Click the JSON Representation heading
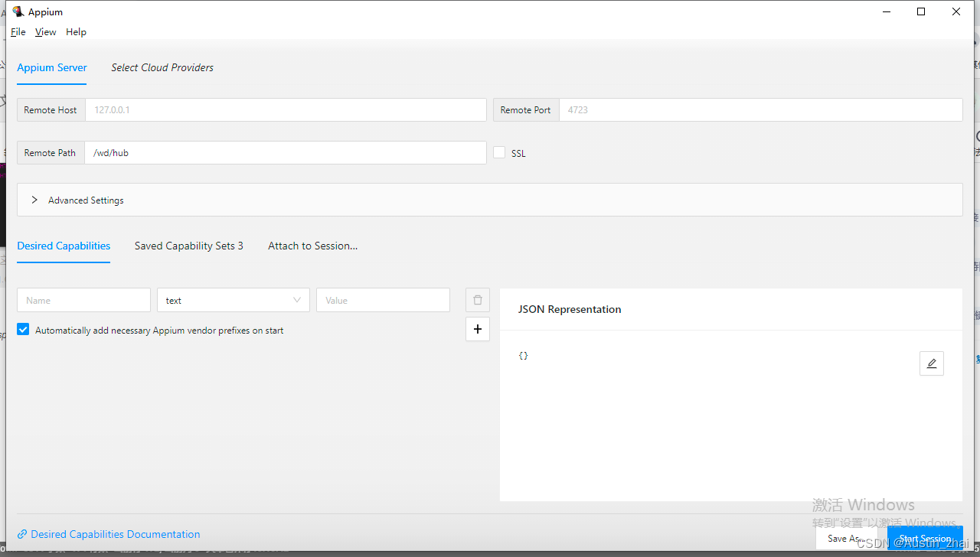 click(x=570, y=309)
